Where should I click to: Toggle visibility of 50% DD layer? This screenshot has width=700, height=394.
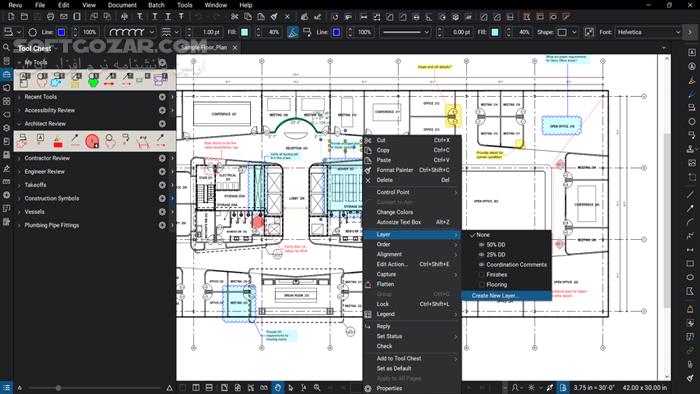[x=481, y=245]
